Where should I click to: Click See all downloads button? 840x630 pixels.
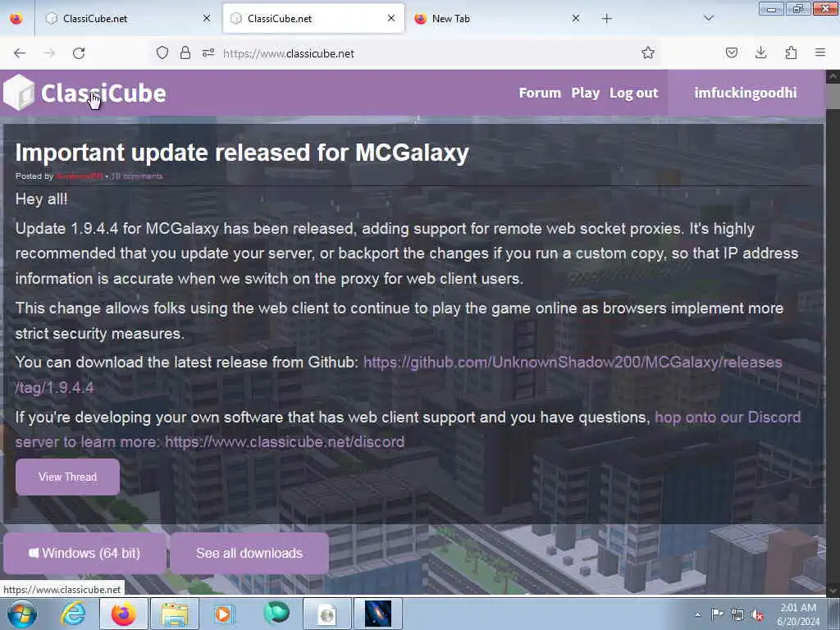coord(249,553)
